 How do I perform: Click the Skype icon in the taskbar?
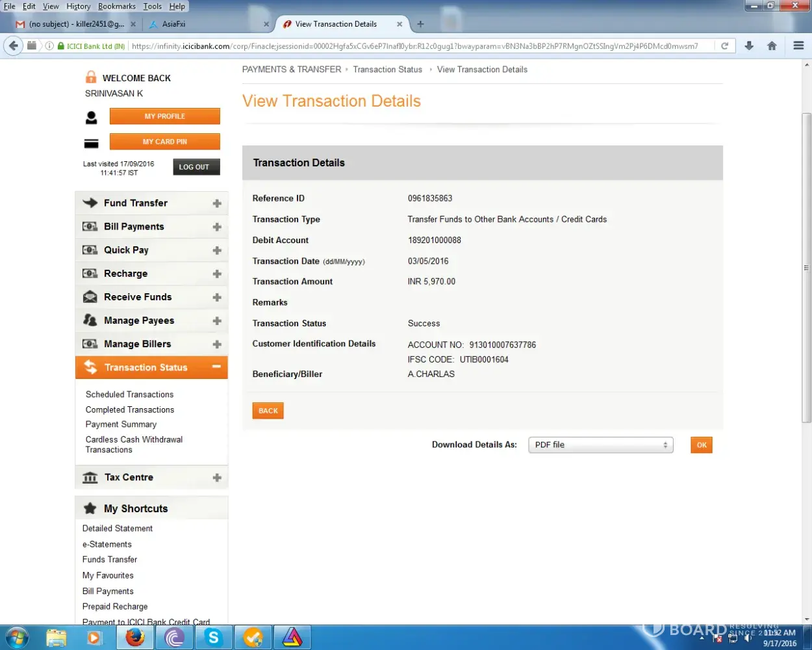213,638
